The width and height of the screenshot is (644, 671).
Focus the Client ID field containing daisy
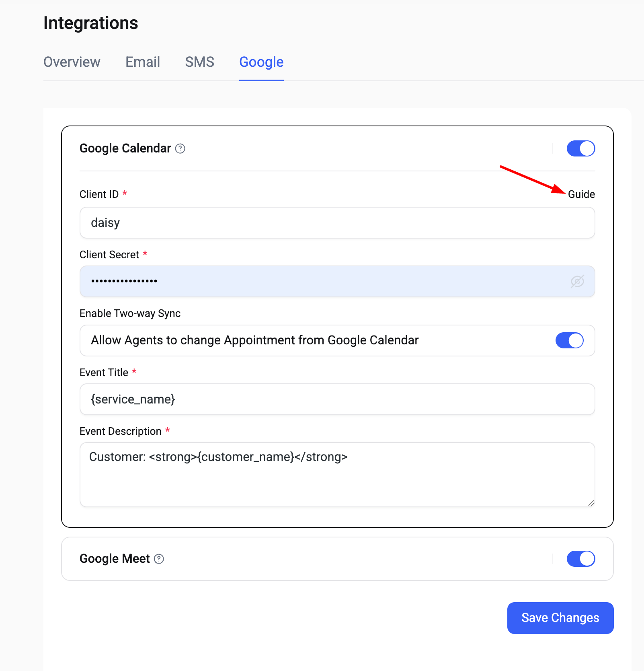click(337, 223)
